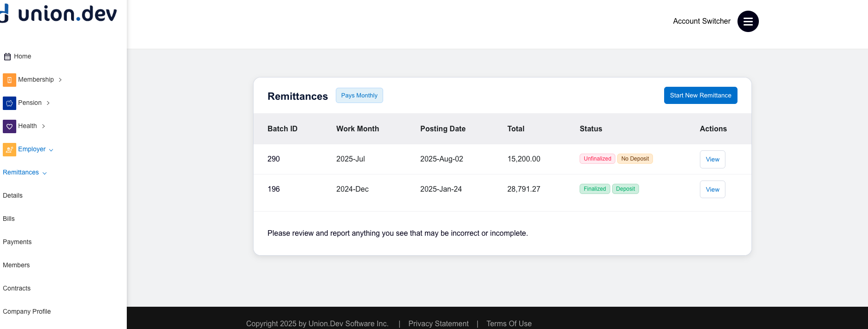Open the Privacy Statement link
This screenshot has width=868, height=329.
[x=438, y=323]
